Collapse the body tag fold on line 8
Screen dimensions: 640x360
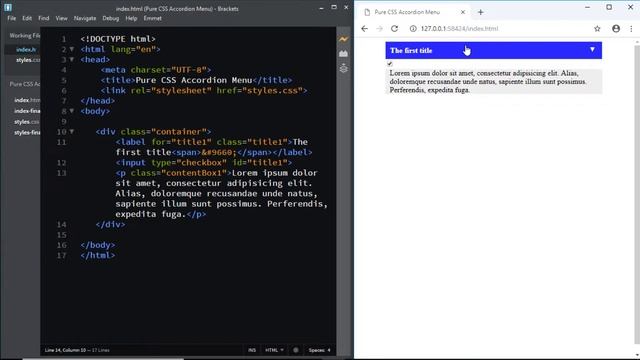72,111
